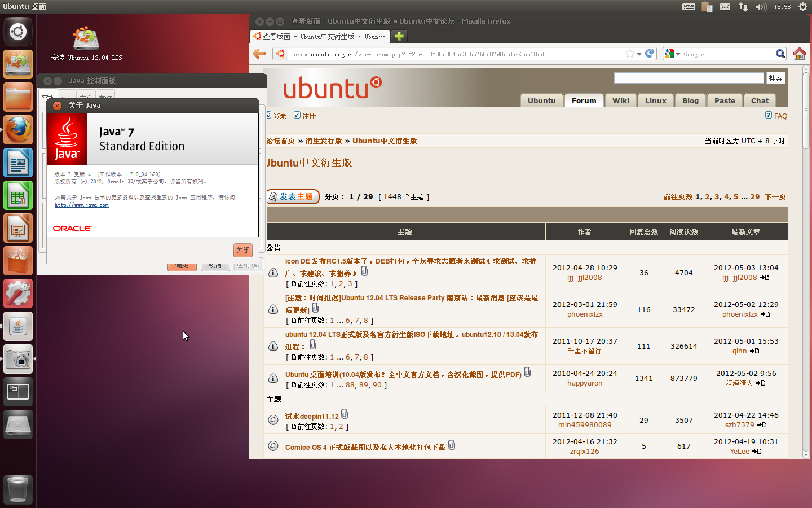The height and width of the screenshot is (508, 812).
Task: Jump to latest post by szh7379
Action: click(x=762, y=424)
